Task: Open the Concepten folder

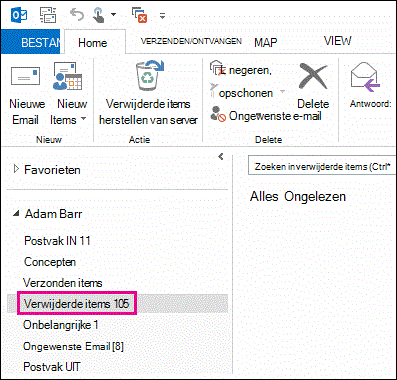Action: pos(50,262)
